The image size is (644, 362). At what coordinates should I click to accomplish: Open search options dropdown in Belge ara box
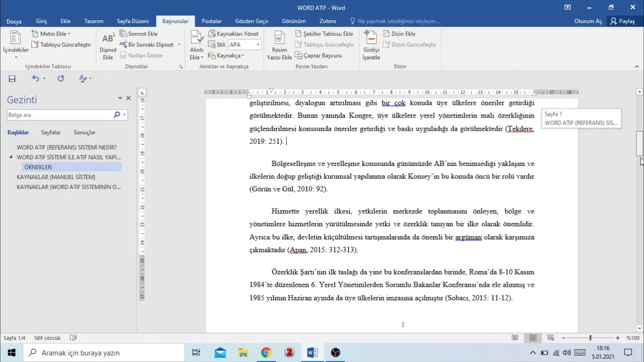click(x=124, y=115)
